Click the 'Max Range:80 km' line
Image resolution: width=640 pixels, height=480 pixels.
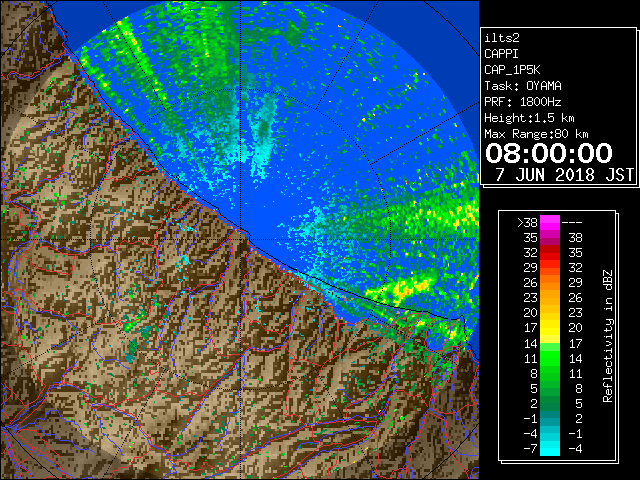pyautogui.click(x=536, y=134)
